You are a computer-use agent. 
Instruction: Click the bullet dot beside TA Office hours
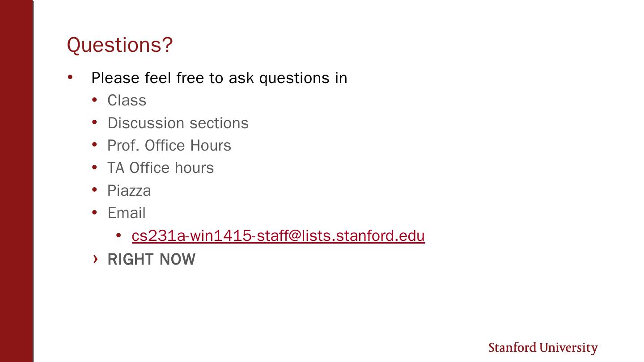tap(94, 167)
